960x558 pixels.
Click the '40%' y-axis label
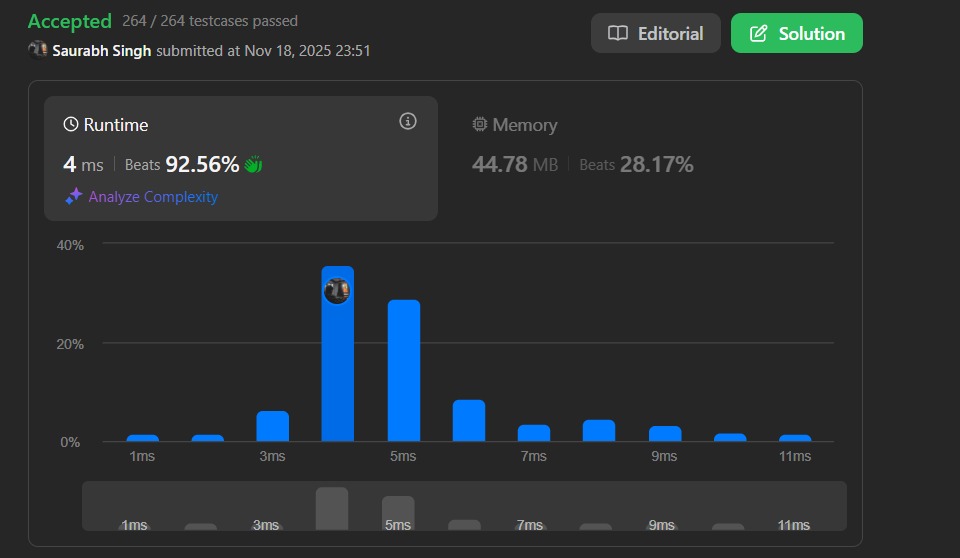click(x=70, y=245)
